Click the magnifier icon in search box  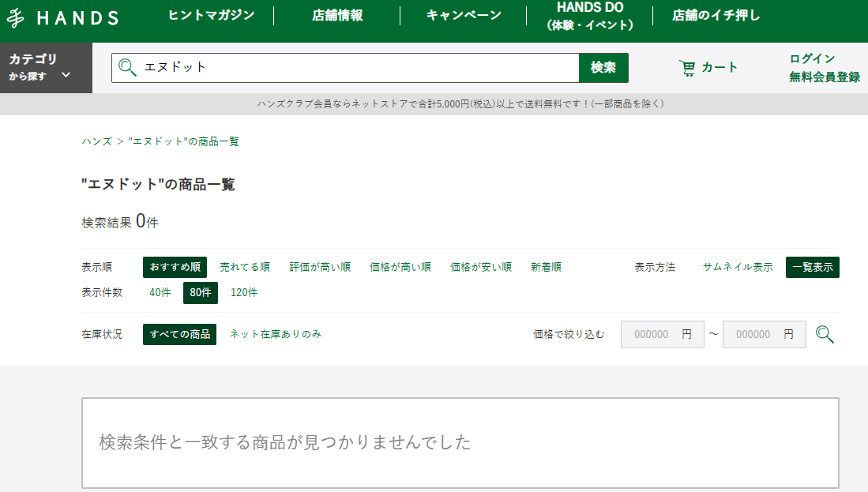click(x=127, y=67)
